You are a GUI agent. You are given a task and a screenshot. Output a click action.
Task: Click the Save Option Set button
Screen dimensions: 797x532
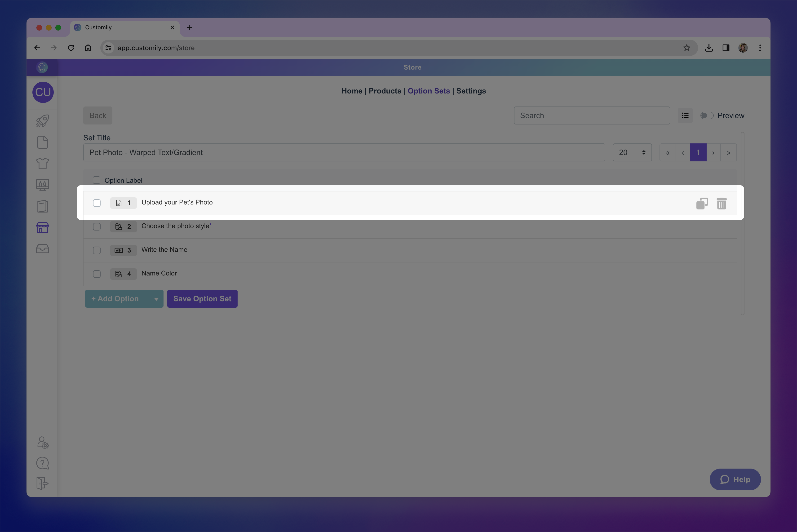[202, 299]
